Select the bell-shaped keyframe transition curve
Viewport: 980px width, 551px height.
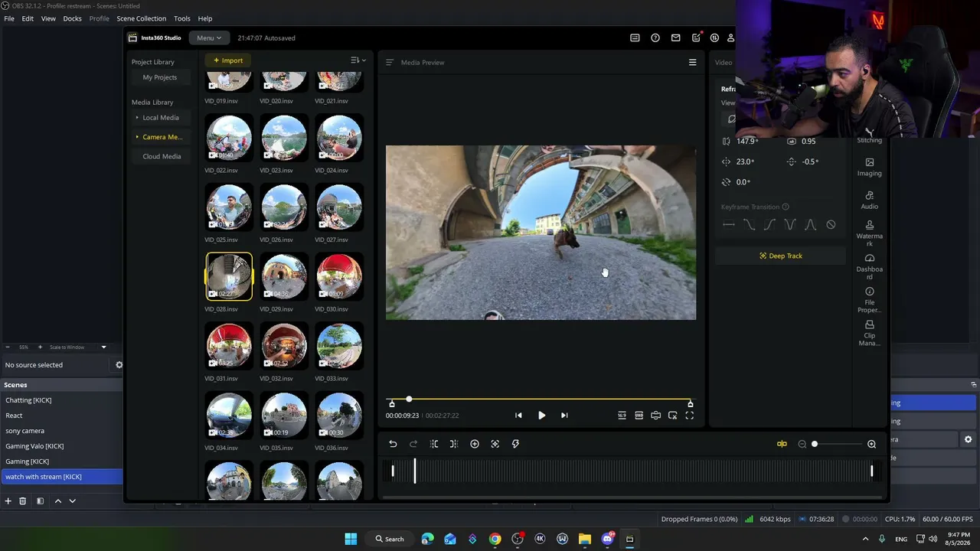coord(811,225)
